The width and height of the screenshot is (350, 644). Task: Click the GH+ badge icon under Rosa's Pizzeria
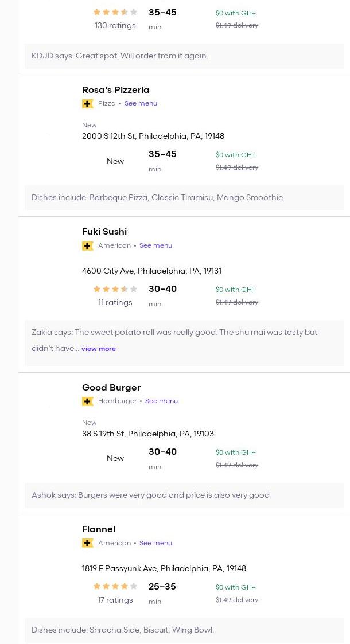[x=87, y=103]
